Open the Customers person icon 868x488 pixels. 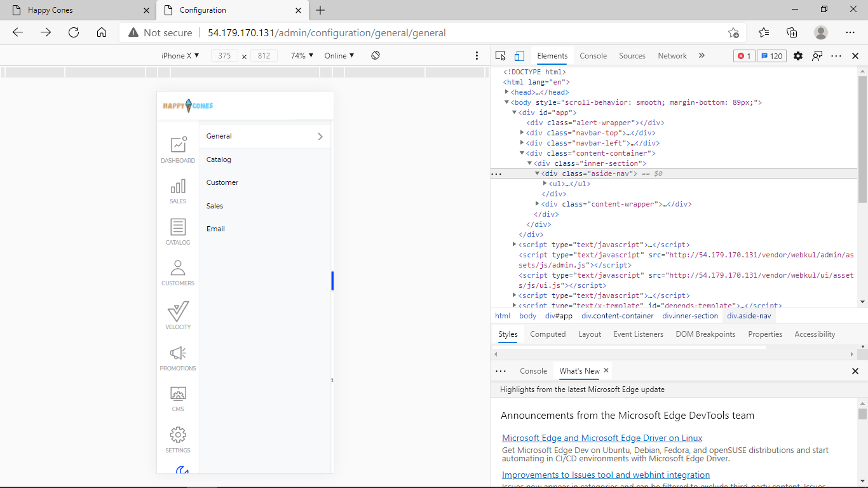point(178,268)
